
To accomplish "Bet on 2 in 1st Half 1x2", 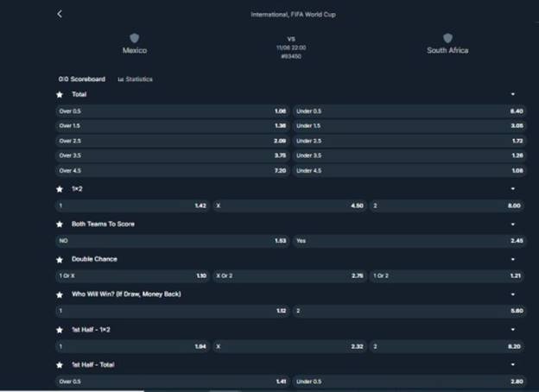I will (447, 346).
